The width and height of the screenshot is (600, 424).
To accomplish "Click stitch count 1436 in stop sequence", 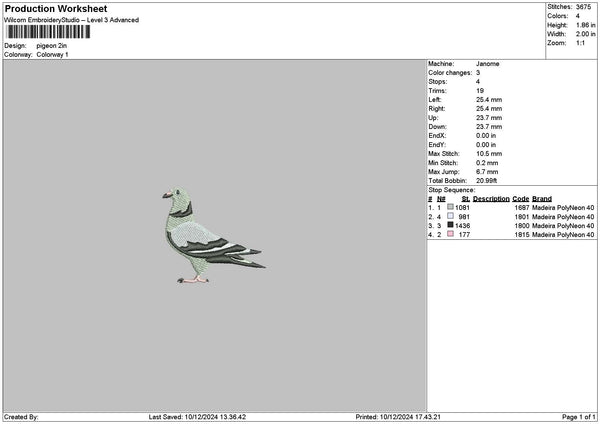I will tap(462, 226).
